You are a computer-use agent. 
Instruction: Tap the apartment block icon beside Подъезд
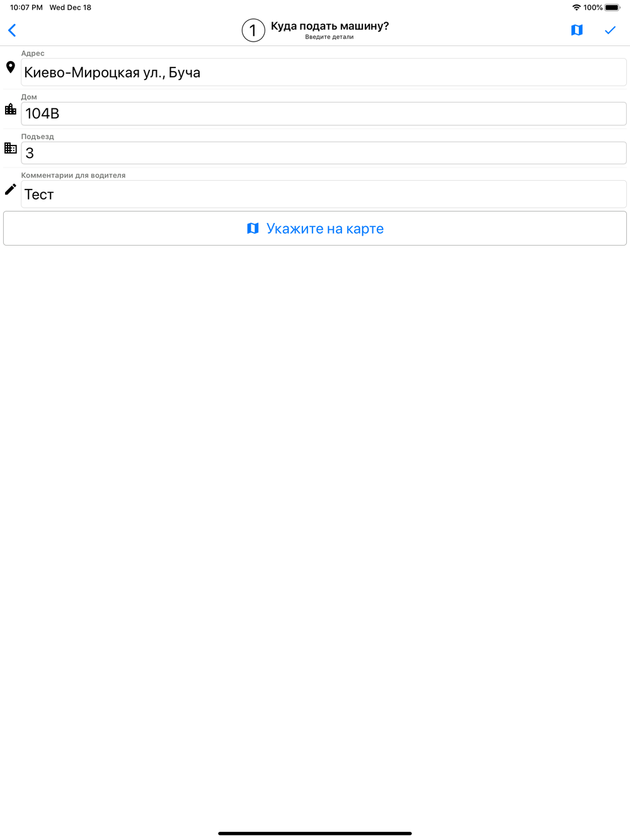point(11,148)
